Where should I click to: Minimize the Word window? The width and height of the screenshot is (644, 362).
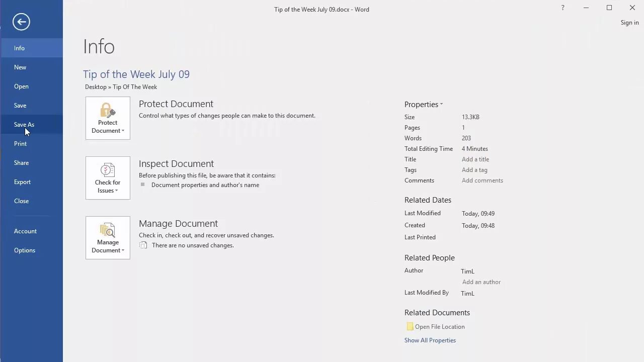(586, 8)
